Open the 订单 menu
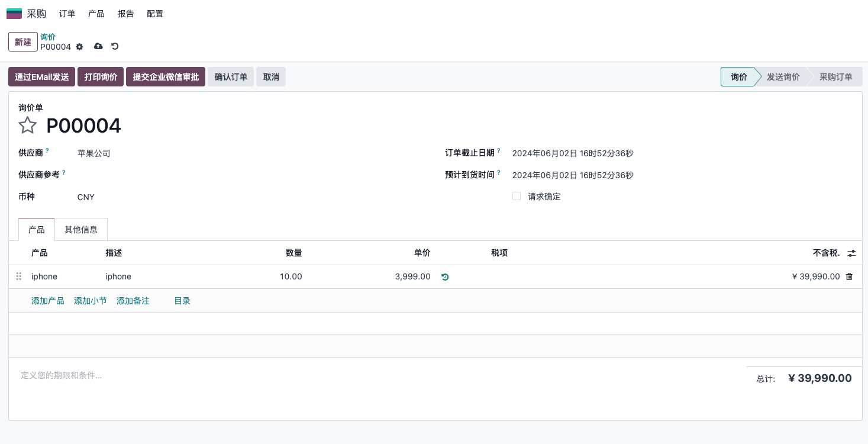The height and width of the screenshot is (444, 868). (x=67, y=14)
